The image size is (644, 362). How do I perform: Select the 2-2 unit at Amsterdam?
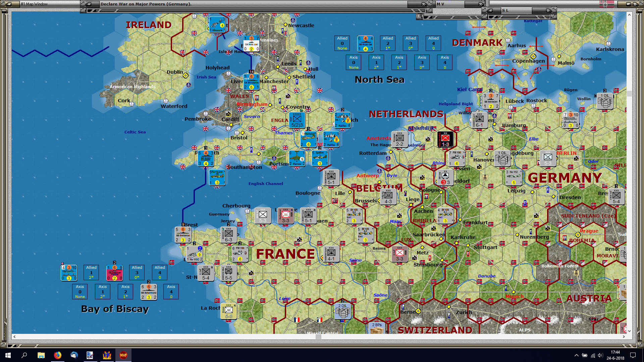point(399,139)
